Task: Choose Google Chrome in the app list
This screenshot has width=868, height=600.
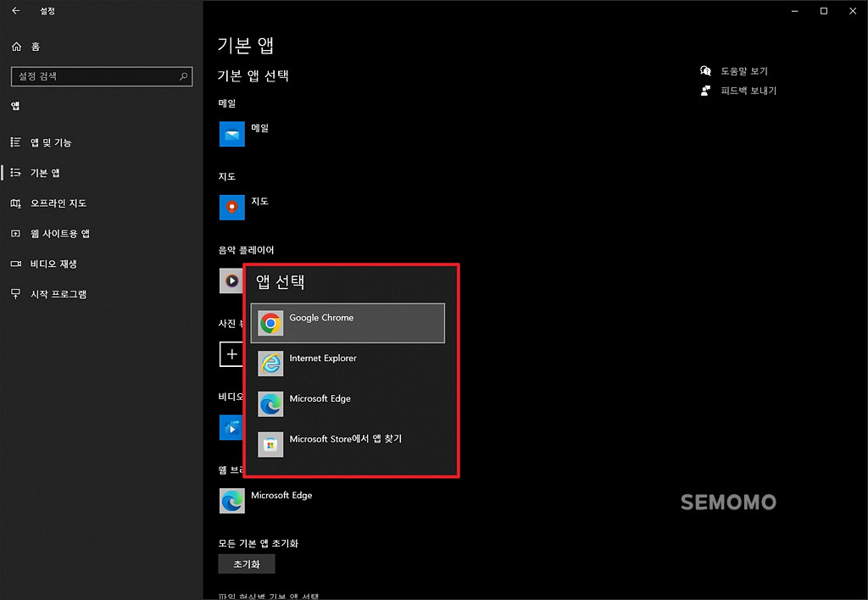Action: pyautogui.click(x=348, y=323)
